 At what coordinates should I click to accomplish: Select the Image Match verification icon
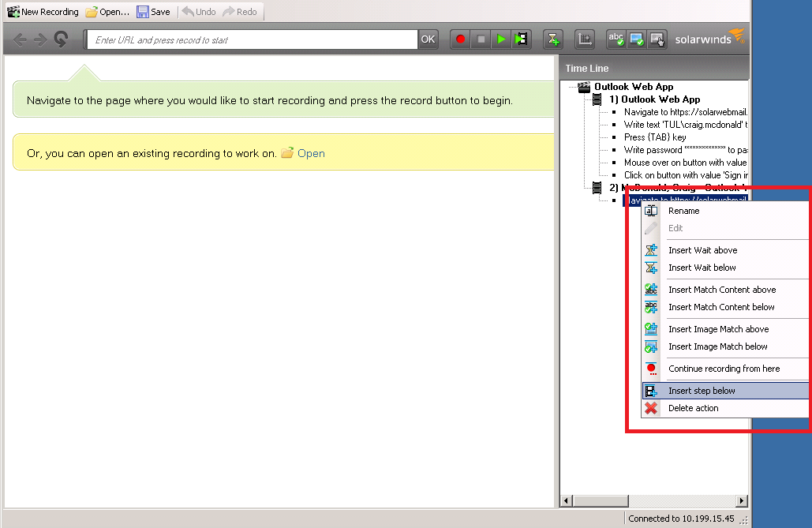point(636,39)
